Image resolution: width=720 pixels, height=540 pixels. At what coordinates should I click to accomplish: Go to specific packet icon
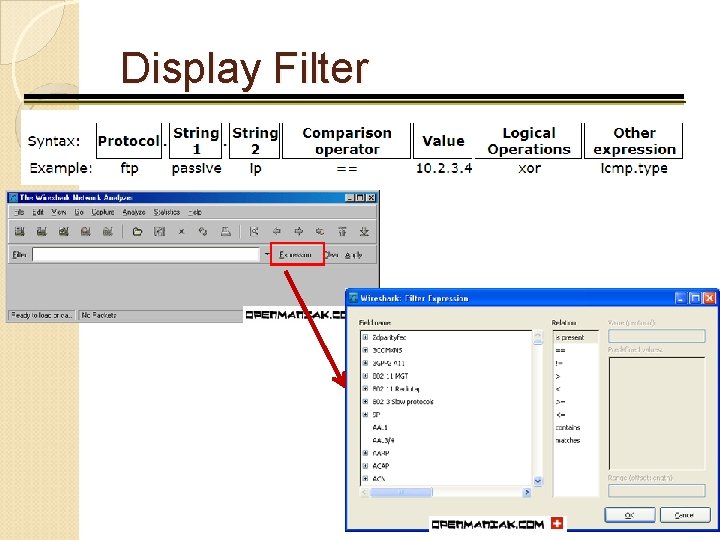320,231
